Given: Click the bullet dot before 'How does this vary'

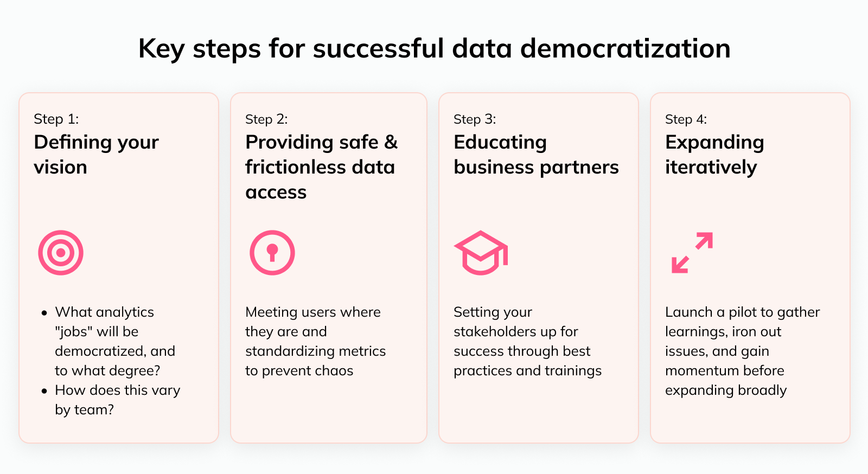Looking at the screenshot, I should point(44,391).
